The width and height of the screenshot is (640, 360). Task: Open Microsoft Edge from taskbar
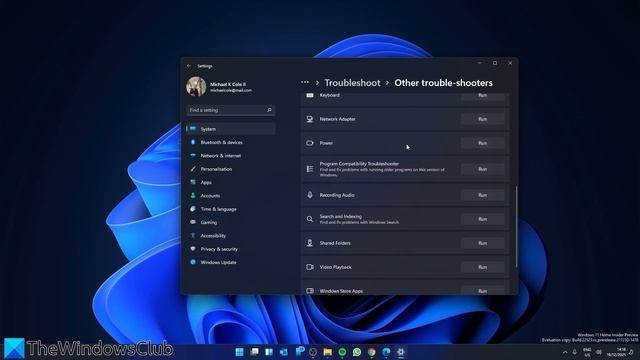(386, 352)
